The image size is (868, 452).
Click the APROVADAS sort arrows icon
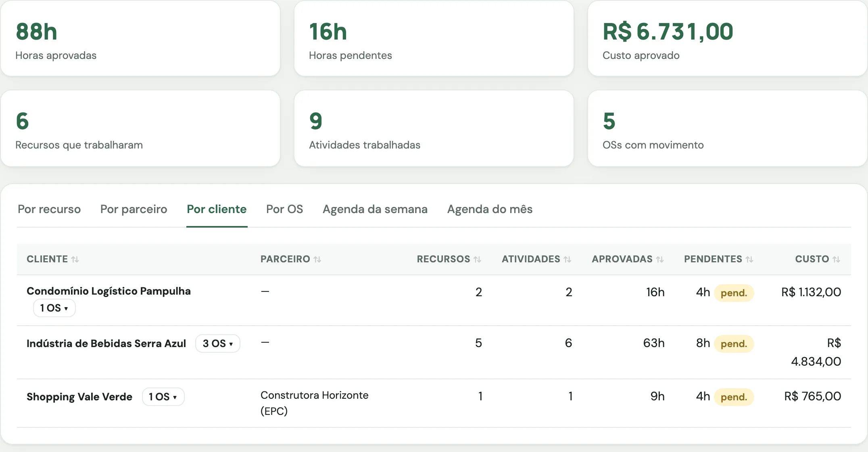(660, 259)
